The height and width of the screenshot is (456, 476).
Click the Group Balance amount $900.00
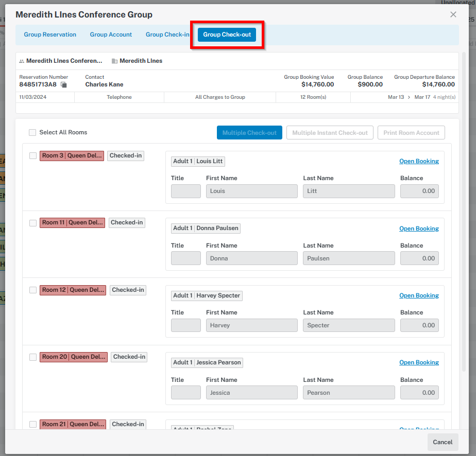pos(370,84)
